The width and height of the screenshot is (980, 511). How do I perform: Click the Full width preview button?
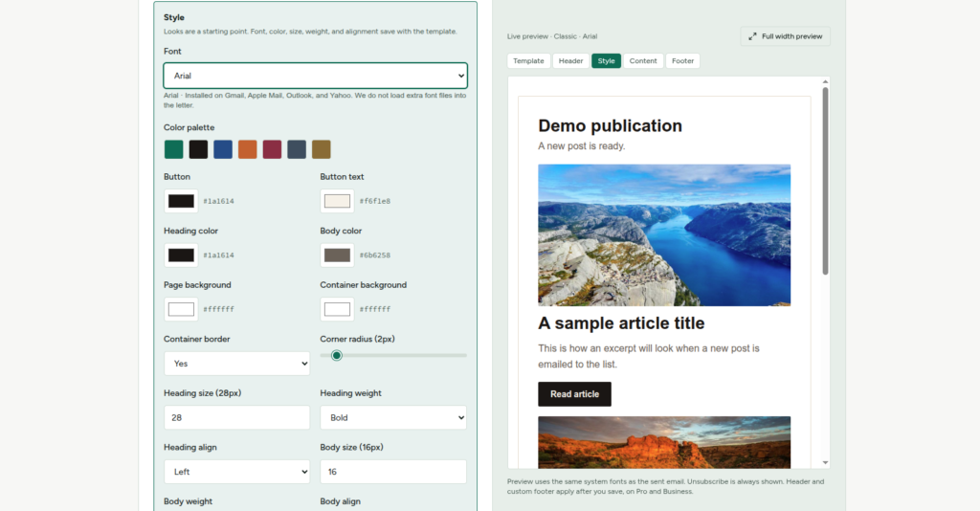point(785,36)
